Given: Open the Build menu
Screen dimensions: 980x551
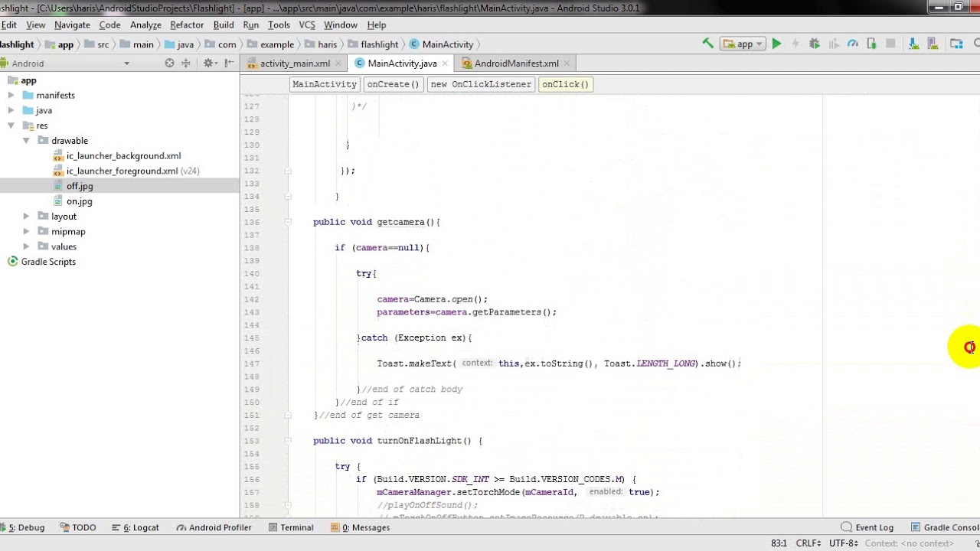Looking at the screenshot, I should click(224, 24).
